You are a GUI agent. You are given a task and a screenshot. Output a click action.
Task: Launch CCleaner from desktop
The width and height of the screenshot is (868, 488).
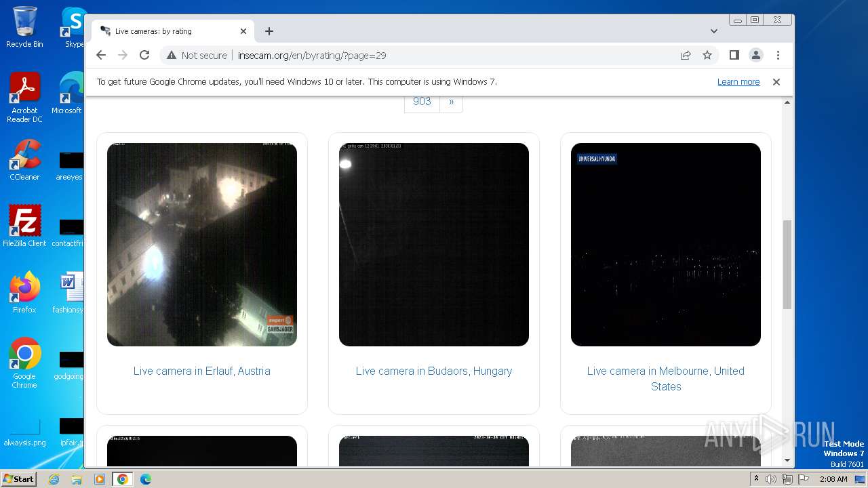(24, 160)
